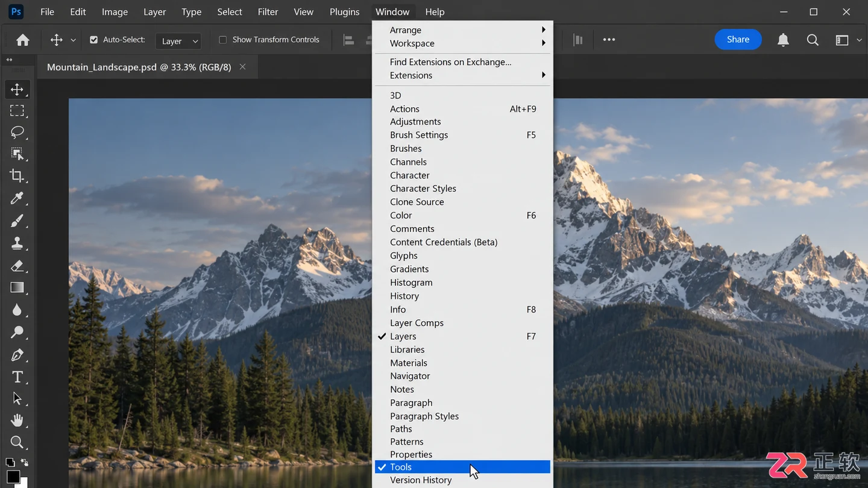Select the Eyedropper tool
This screenshot has width=868, height=488.
click(x=17, y=198)
